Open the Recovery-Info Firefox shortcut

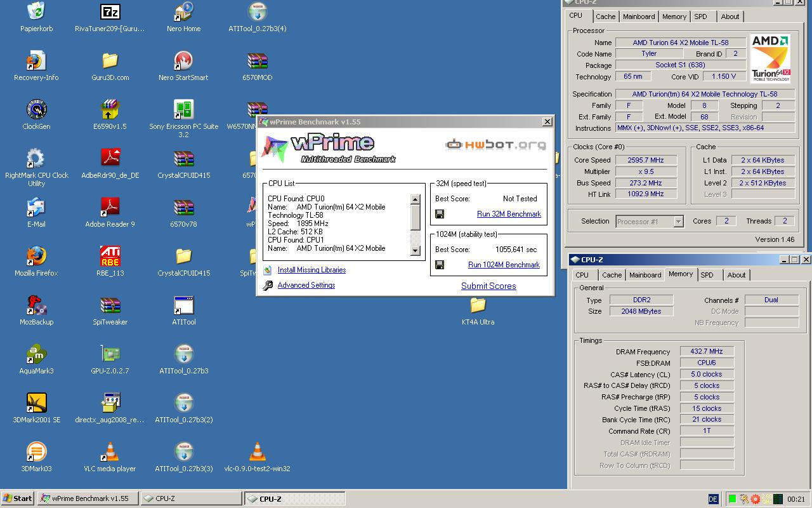[x=36, y=60]
